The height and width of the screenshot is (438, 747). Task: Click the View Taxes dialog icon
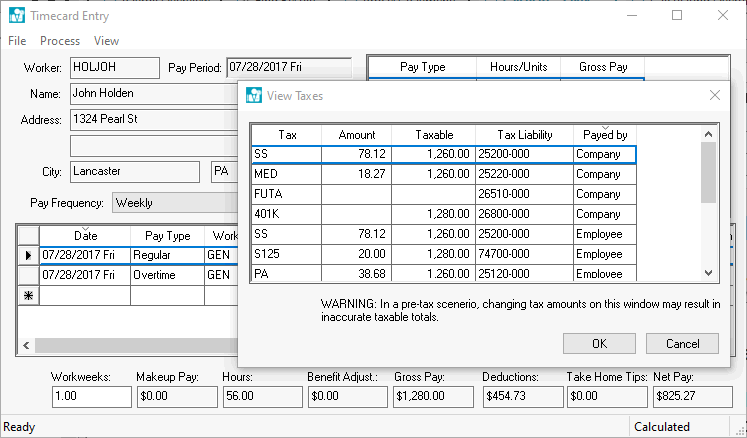coord(254,96)
